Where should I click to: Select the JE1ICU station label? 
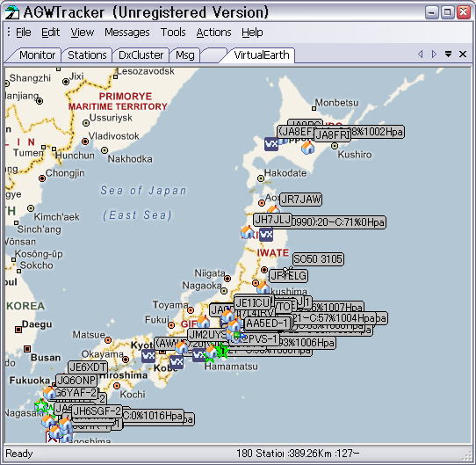coord(253,302)
